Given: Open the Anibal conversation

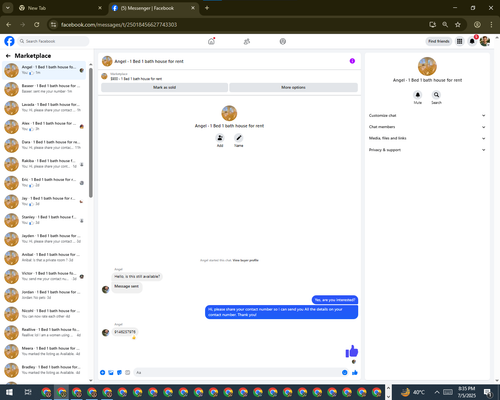Looking at the screenshot, I should [44, 257].
